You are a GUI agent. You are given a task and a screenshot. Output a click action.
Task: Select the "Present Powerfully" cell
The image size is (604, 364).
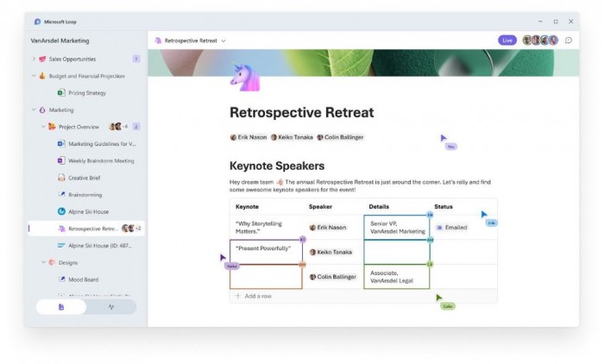point(266,252)
